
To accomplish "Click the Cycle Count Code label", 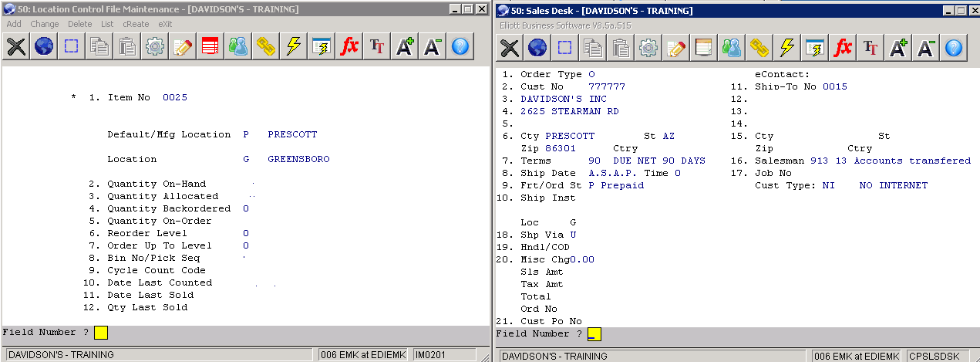I will click(157, 270).
